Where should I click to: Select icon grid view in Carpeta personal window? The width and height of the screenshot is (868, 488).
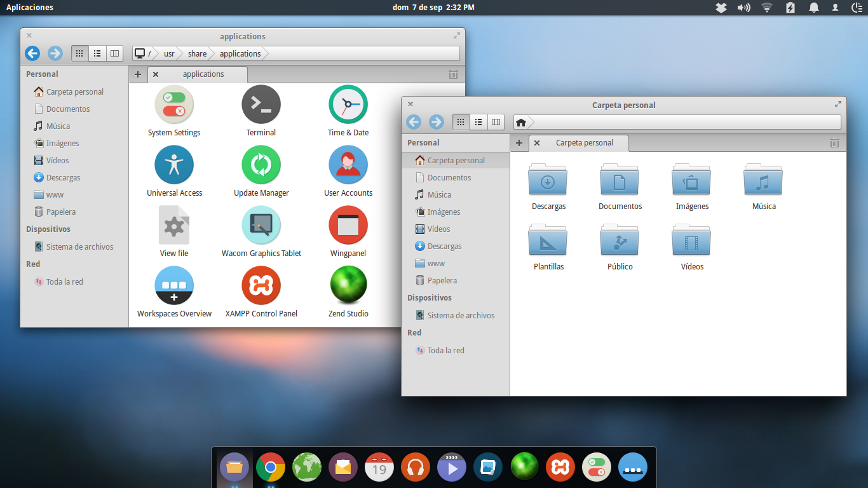461,122
